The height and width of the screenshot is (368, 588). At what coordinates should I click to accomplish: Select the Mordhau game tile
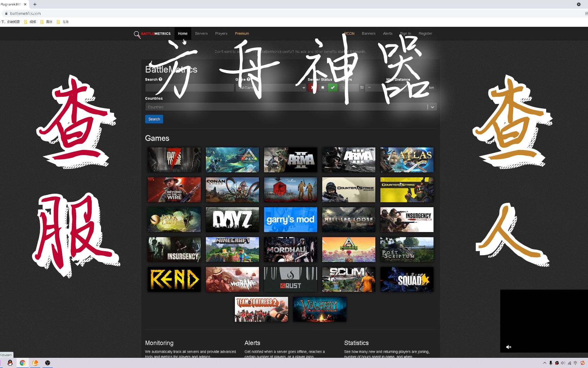[x=291, y=250]
